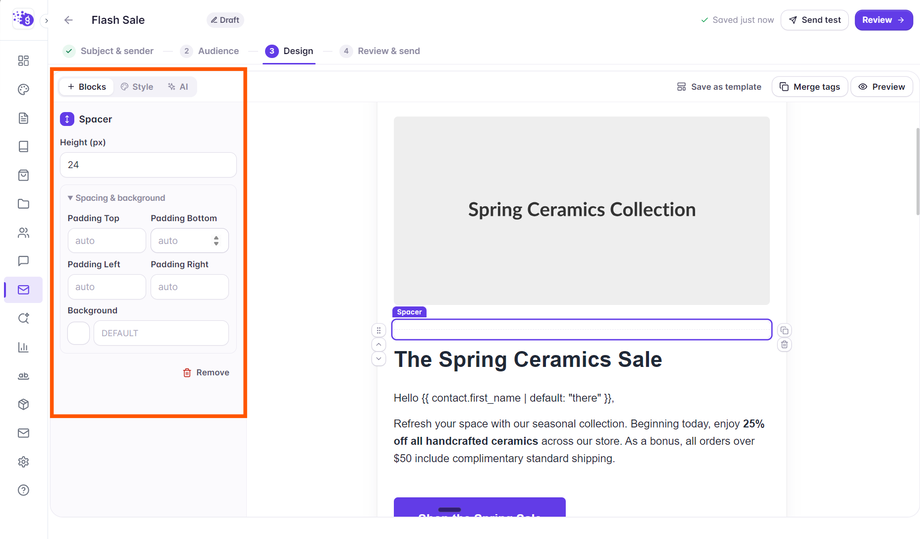Image resolution: width=920 pixels, height=539 pixels.
Task: Open the A/B test icon in sidebar
Action: (x=23, y=375)
